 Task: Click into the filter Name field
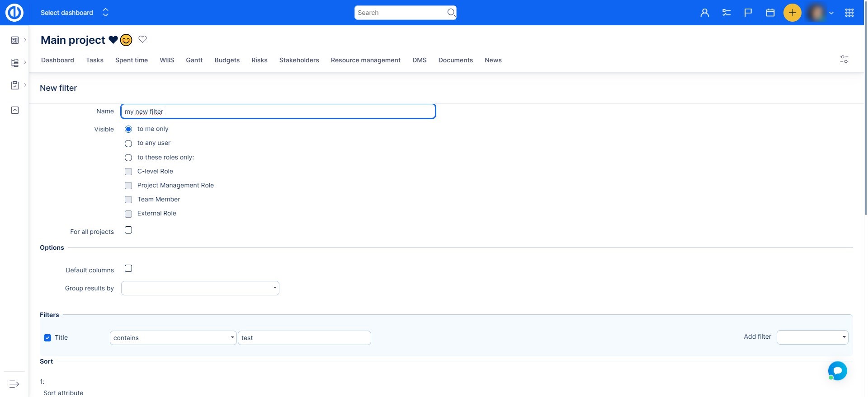278,112
